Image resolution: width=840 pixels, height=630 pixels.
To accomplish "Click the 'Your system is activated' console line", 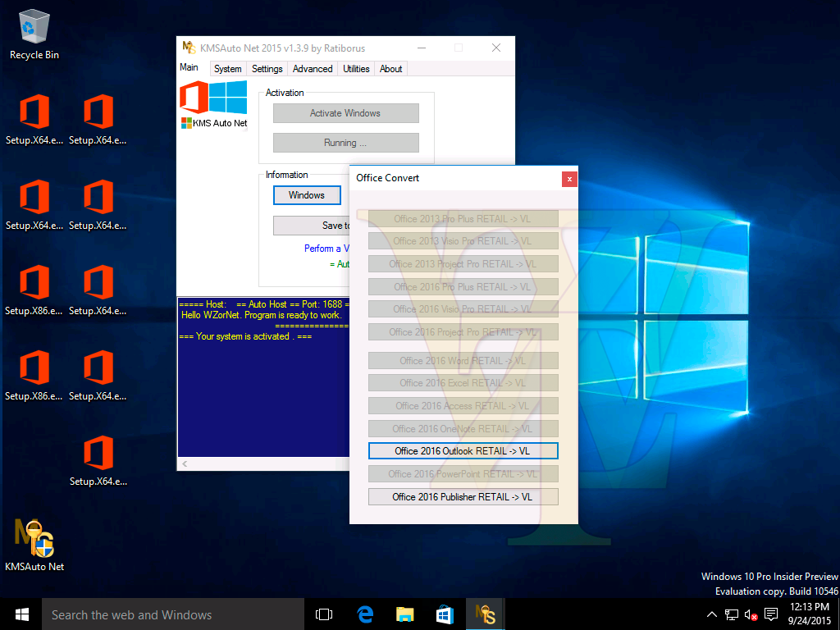I will point(245,336).
